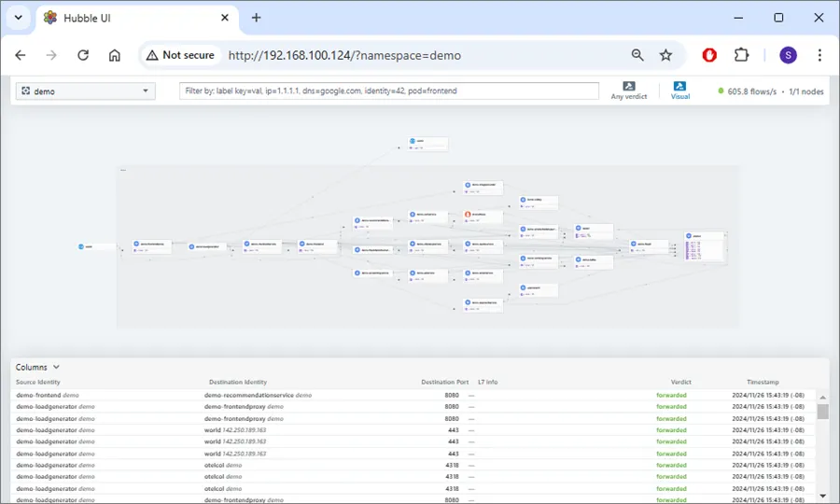This screenshot has height=504, width=840.
Task: Open the Any verdict filter
Action: click(x=629, y=91)
